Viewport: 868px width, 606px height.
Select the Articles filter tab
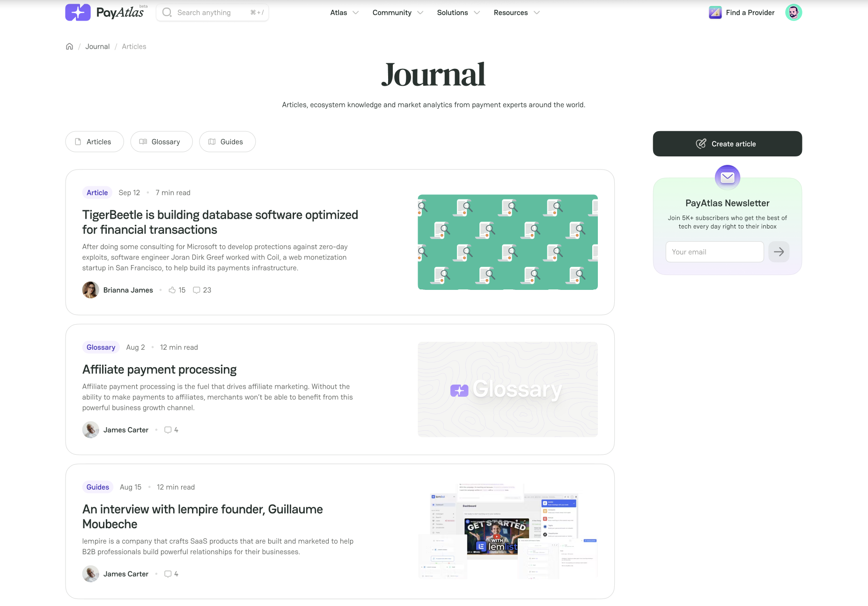pos(94,142)
